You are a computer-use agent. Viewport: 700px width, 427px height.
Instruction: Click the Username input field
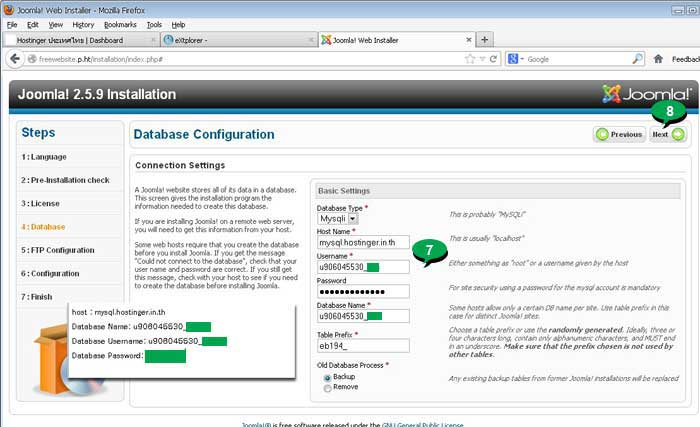pos(363,267)
